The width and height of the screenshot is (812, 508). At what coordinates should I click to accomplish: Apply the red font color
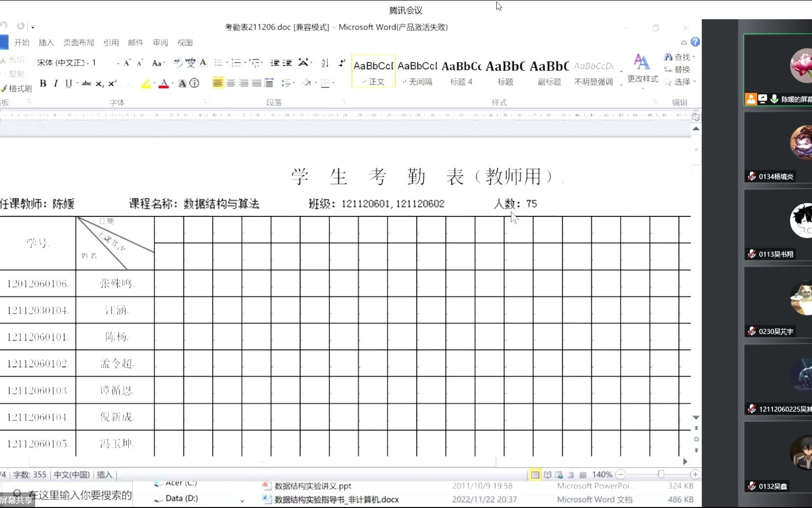[x=164, y=84]
